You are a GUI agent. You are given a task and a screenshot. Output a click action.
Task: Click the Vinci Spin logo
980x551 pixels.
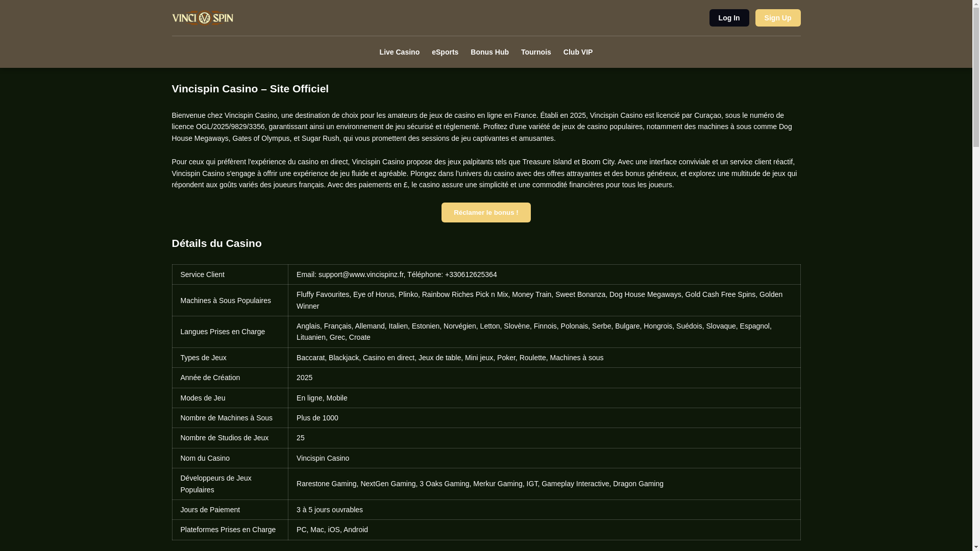pyautogui.click(x=203, y=18)
